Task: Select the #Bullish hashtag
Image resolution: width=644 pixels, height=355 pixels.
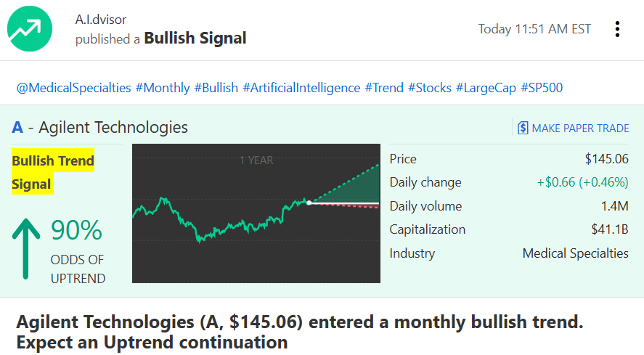Action: tap(216, 88)
